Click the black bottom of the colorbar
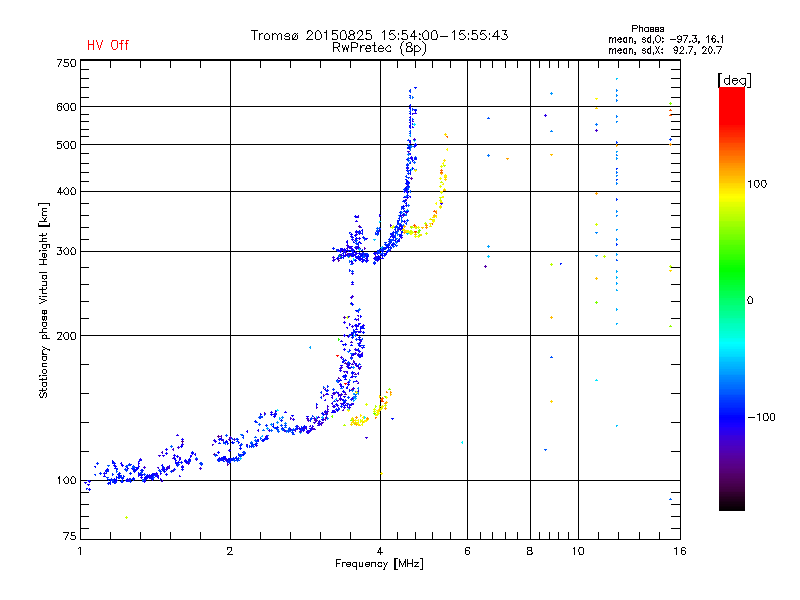The height and width of the screenshot is (600, 800). click(x=732, y=503)
